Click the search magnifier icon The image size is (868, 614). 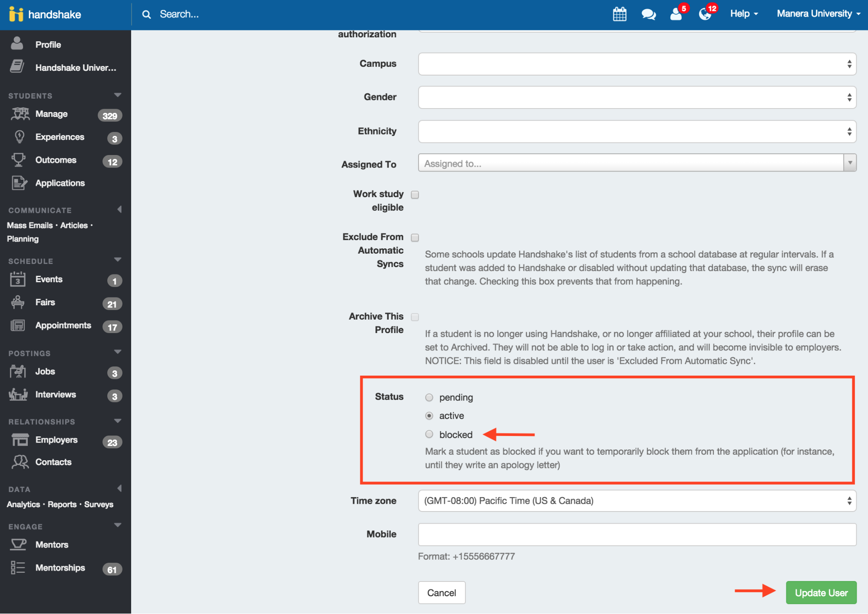point(147,14)
